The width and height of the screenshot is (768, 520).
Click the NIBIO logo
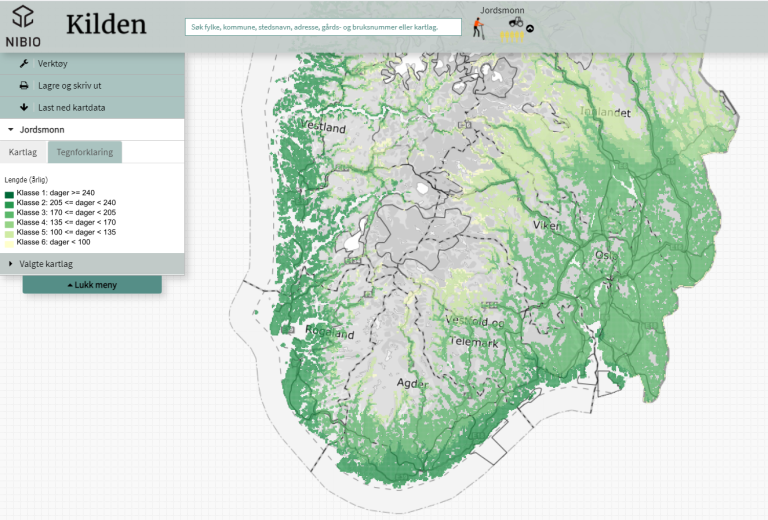[23, 27]
